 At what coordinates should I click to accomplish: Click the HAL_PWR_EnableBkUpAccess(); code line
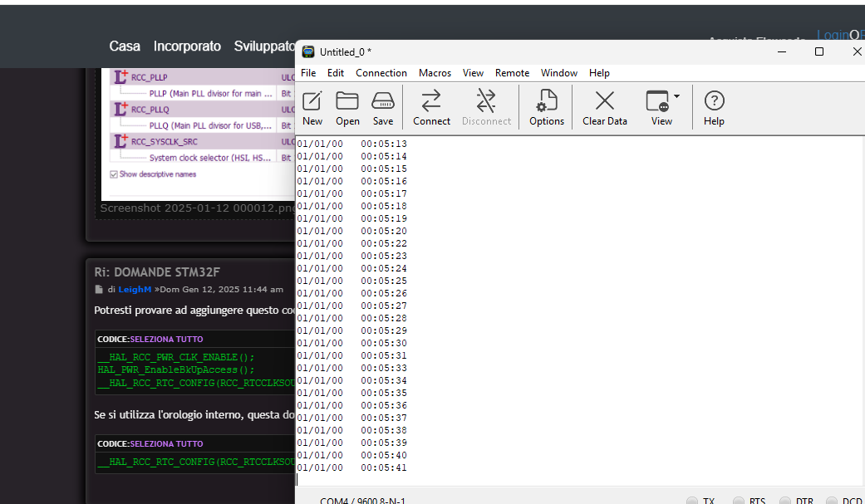point(176,370)
